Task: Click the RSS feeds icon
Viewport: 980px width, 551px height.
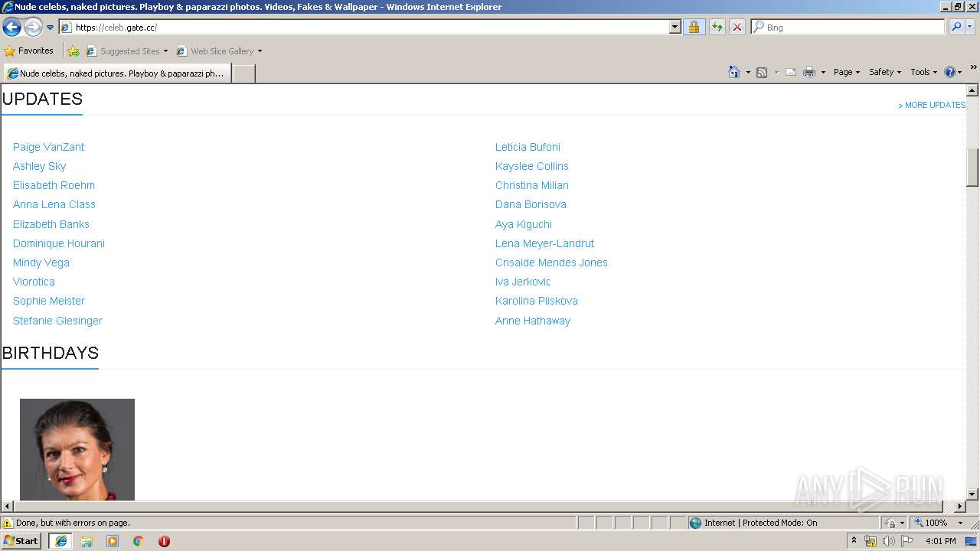Action: tap(762, 72)
